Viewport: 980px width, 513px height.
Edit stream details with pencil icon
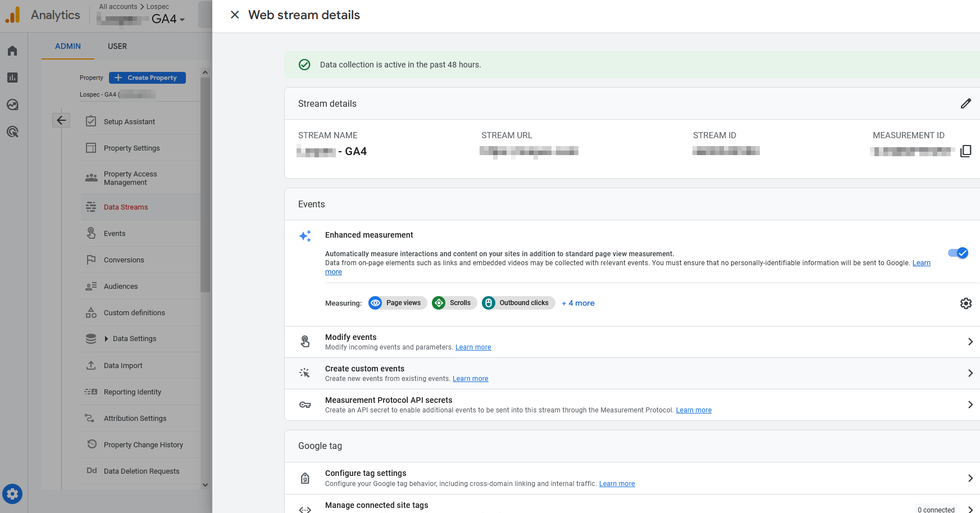[965, 103]
